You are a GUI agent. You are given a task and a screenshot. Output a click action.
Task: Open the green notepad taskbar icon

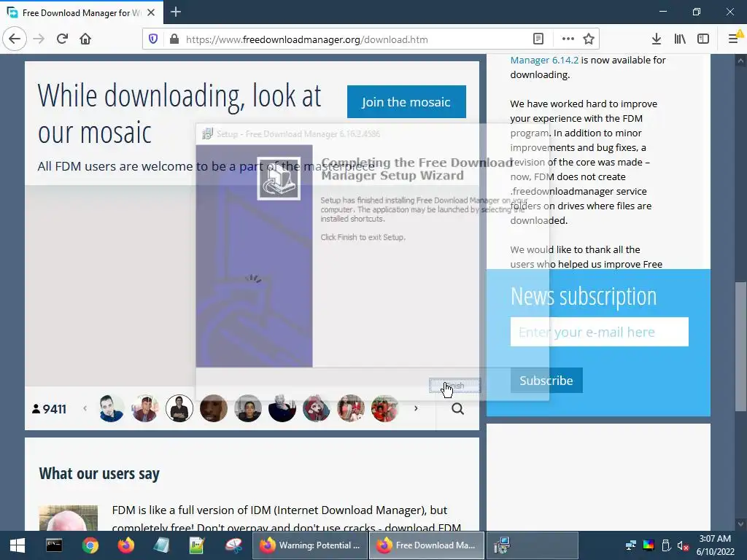coord(197,545)
